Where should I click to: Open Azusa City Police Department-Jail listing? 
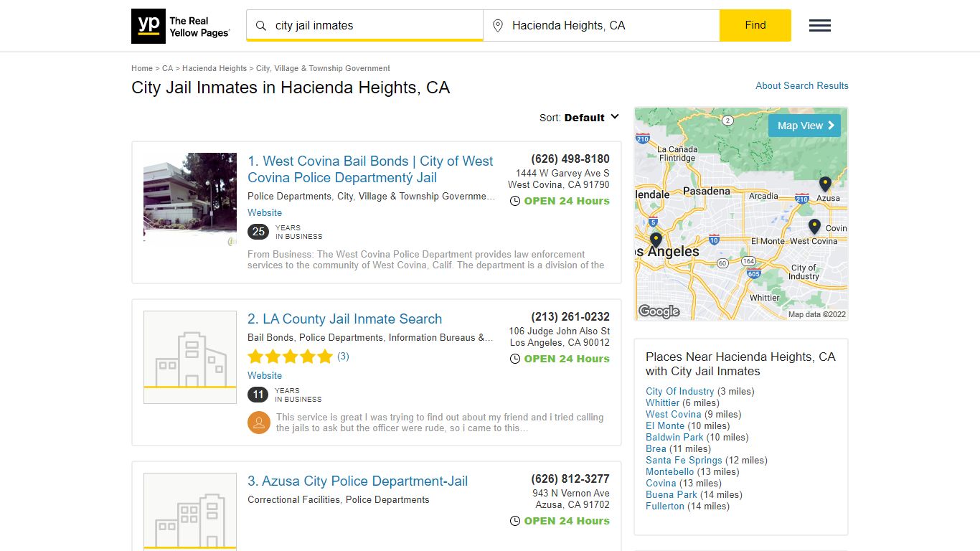pos(357,481)
